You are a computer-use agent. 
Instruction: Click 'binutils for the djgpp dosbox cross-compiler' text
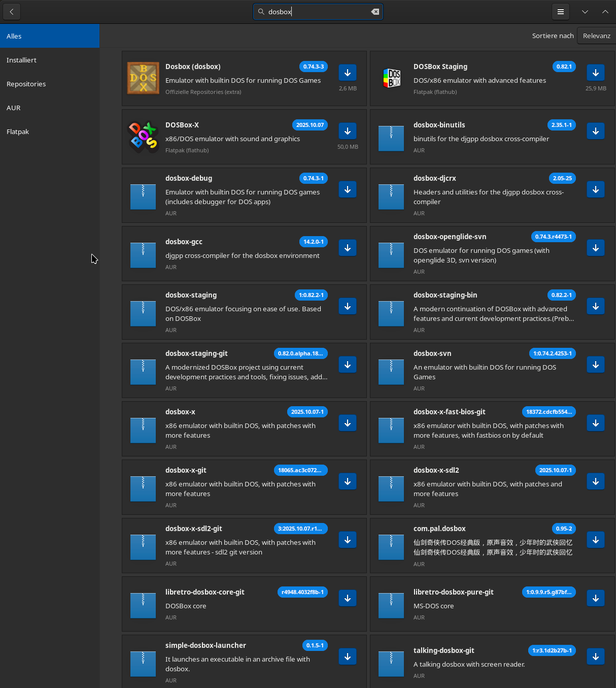(x=481, y=139)
